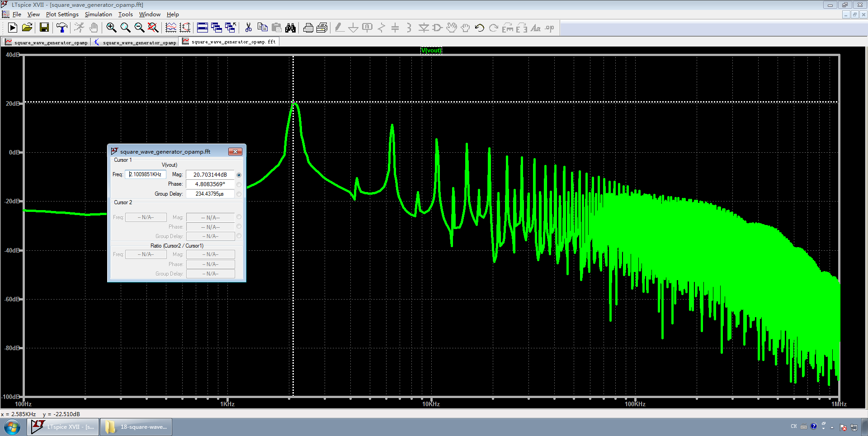
Task: Click the Find binoculars icon
Action: tap(290, 28)
